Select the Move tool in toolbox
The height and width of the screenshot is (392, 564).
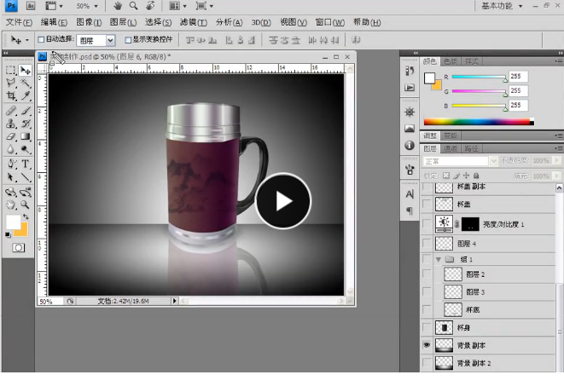26,71
